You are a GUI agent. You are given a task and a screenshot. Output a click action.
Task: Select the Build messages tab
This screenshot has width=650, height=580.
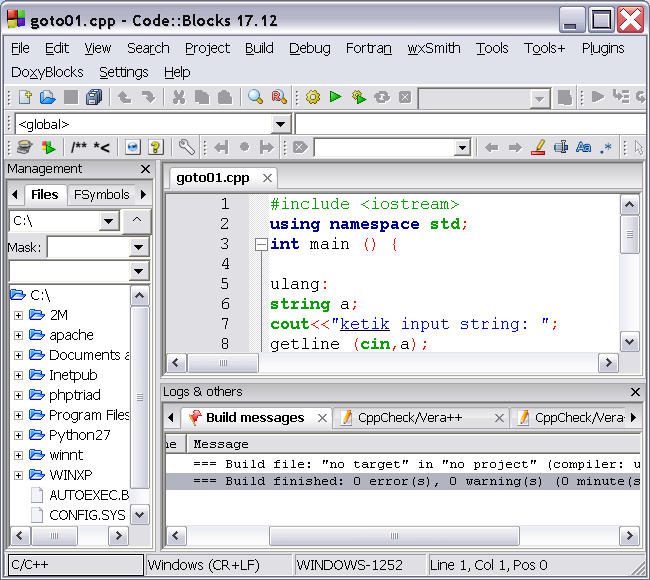tap(255, 417)
